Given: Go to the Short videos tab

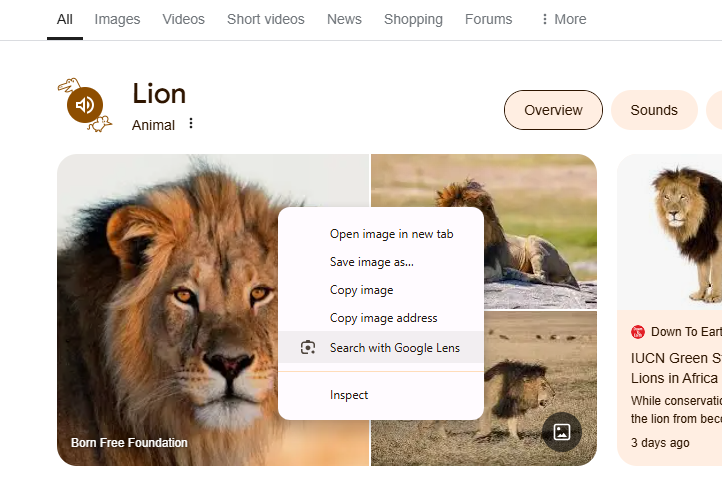Looking at the screenshot, I should pos(266,19).
